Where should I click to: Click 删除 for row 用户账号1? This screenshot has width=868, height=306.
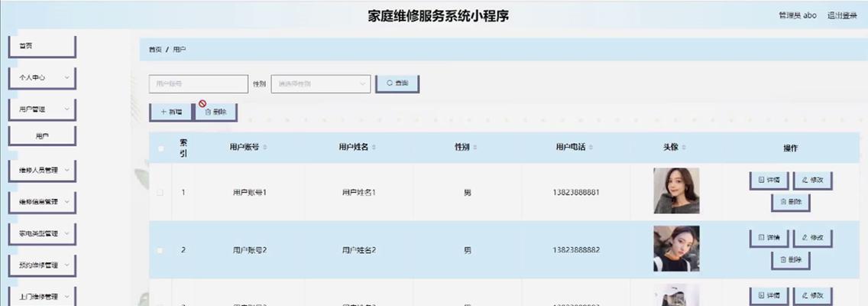(x=791, y=202)
